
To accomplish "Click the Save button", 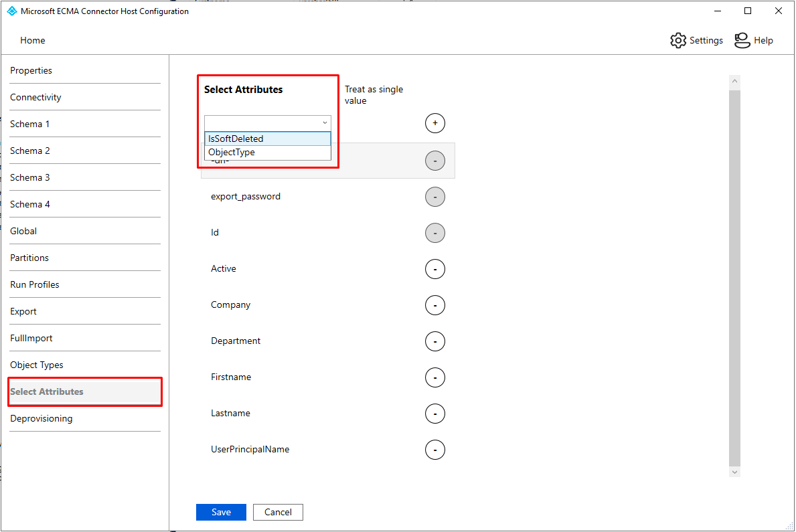I will click(x=221, y=512).
